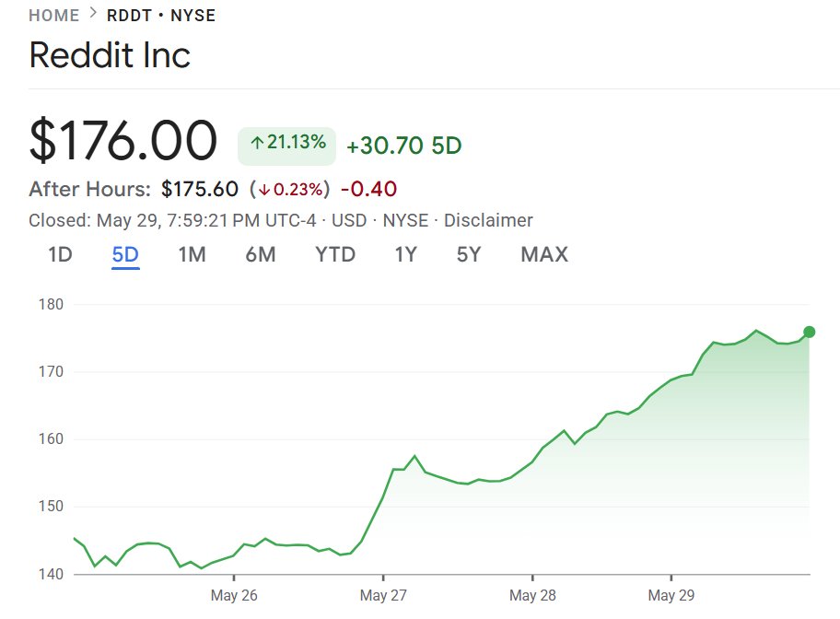Switch chart to 1M range
The width and height of the screenshot is (840, 619).
coord(192,254)
